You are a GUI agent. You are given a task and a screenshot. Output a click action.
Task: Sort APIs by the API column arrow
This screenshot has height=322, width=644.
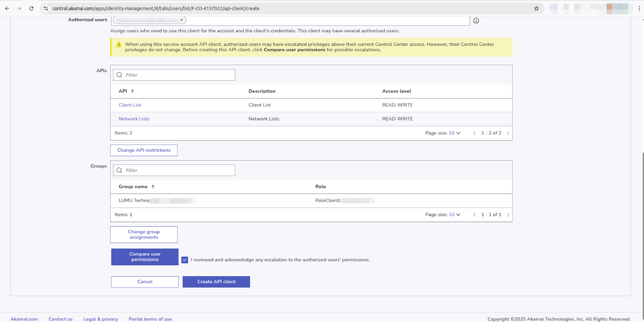point(132,91)
